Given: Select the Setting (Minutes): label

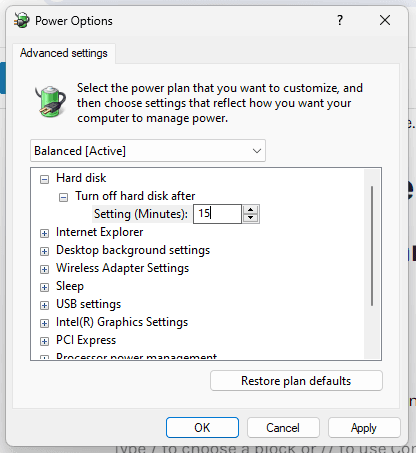Looking at the screenshot, I should [141, 214].
